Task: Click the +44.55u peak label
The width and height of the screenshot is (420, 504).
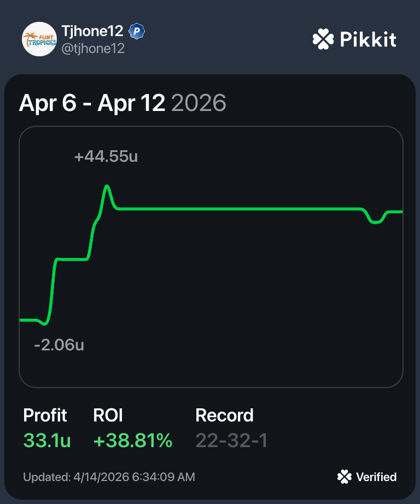Action: 106,157
